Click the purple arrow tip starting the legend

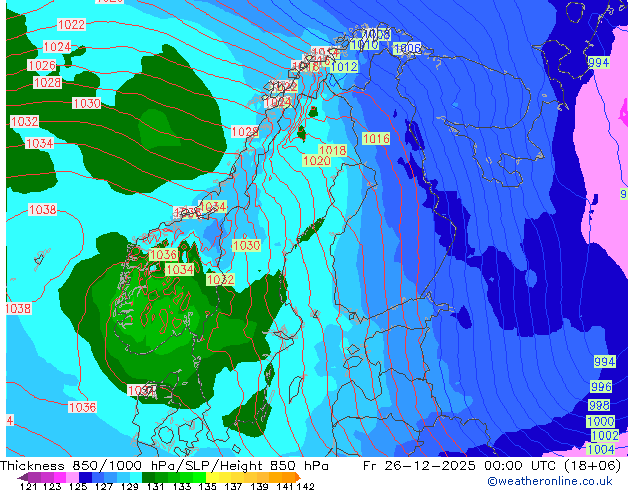click(x=22, y=477)
